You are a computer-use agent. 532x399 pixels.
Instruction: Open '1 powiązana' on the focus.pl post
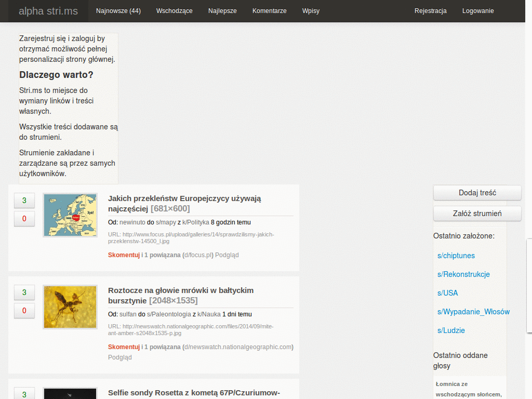click(x=163, y=255)
